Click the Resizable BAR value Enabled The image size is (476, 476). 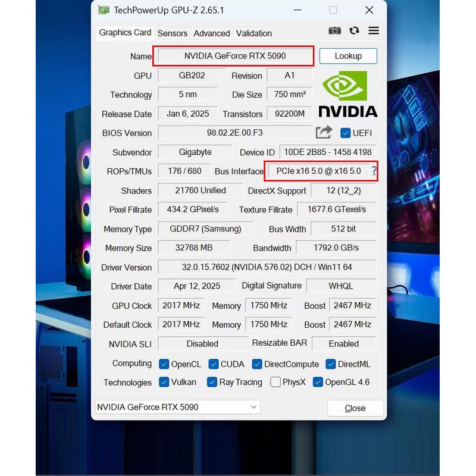pyautogui.click(x=344, y=344)
